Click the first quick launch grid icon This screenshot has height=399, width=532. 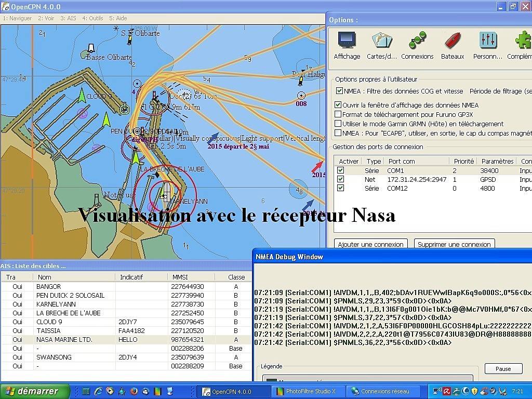[86, 391]
